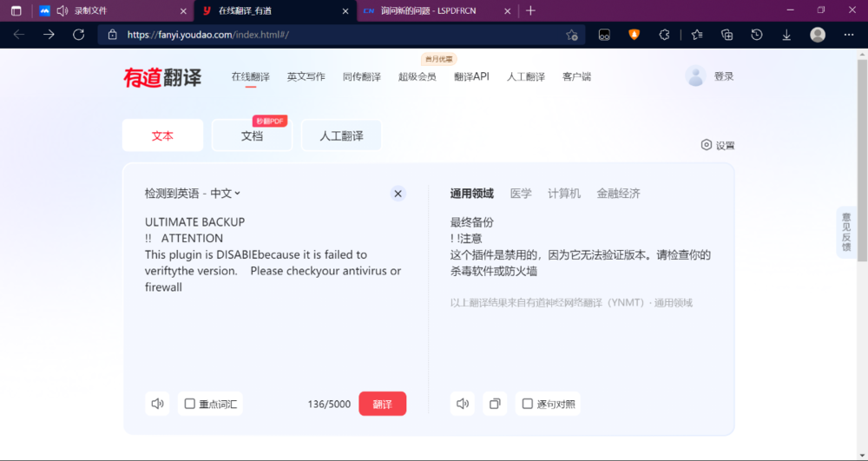Open 人工翻译 navigation item in header
Image resolution: width=868 pixels, height=461 pixels.
tap(526, 77)
